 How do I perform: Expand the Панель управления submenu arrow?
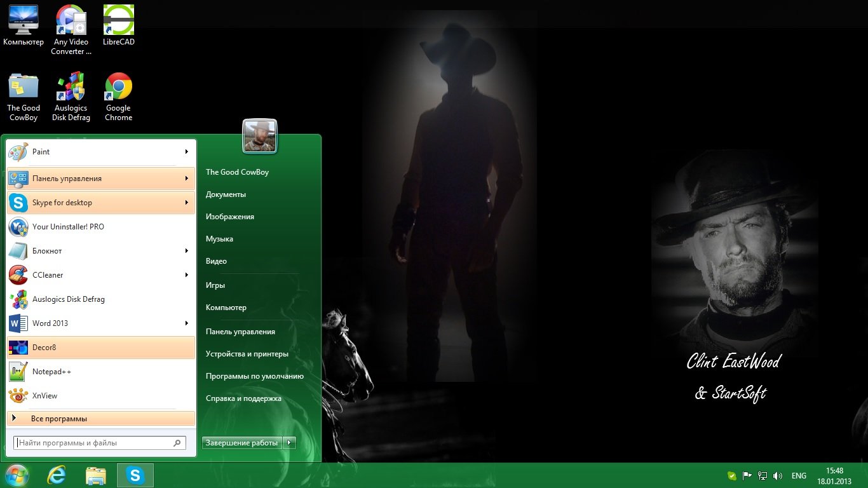(x=187, y=179)
